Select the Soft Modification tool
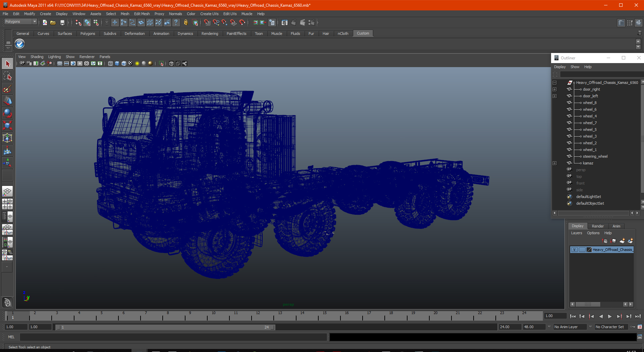Image resolution: width=644 pixels, height=352 pixels. 7,150
